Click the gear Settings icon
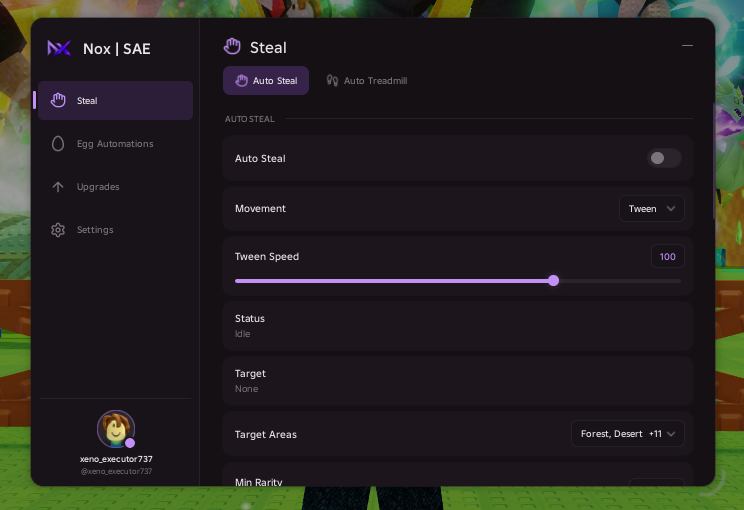The width and height of the screenshot is (744, 510). click(58, 230)
